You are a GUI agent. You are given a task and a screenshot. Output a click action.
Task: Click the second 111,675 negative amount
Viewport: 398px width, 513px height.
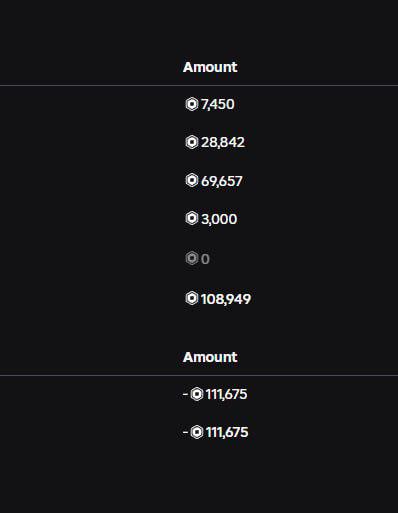227,432
